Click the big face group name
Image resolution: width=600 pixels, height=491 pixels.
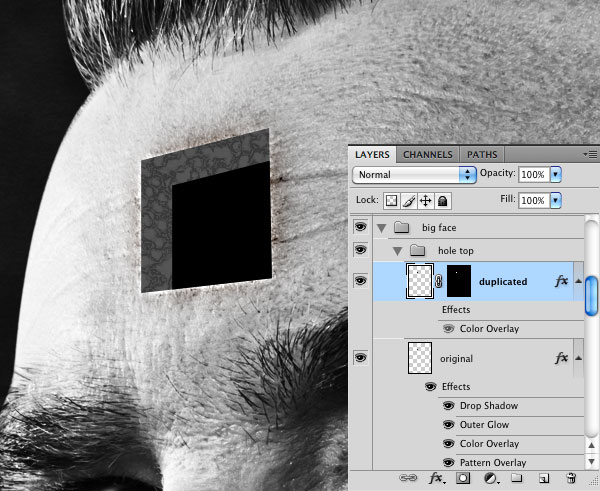tap(439, 228)
